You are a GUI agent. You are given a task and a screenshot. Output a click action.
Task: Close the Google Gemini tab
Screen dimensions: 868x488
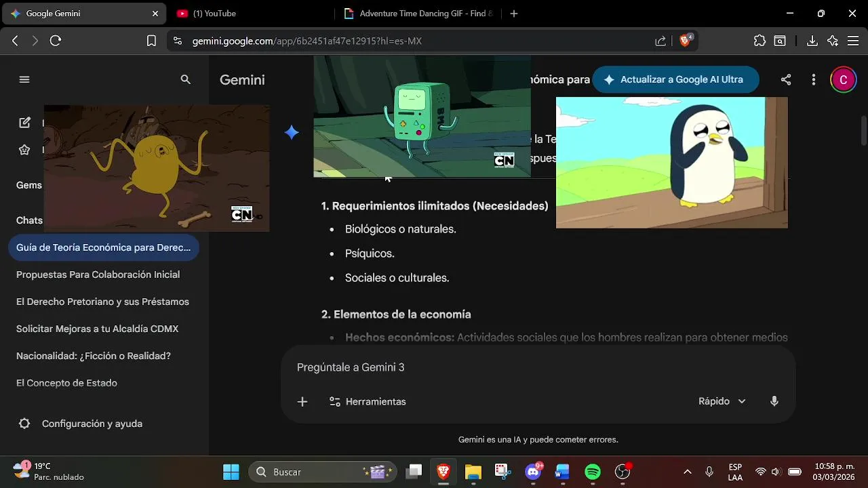(x=155, y=14)
